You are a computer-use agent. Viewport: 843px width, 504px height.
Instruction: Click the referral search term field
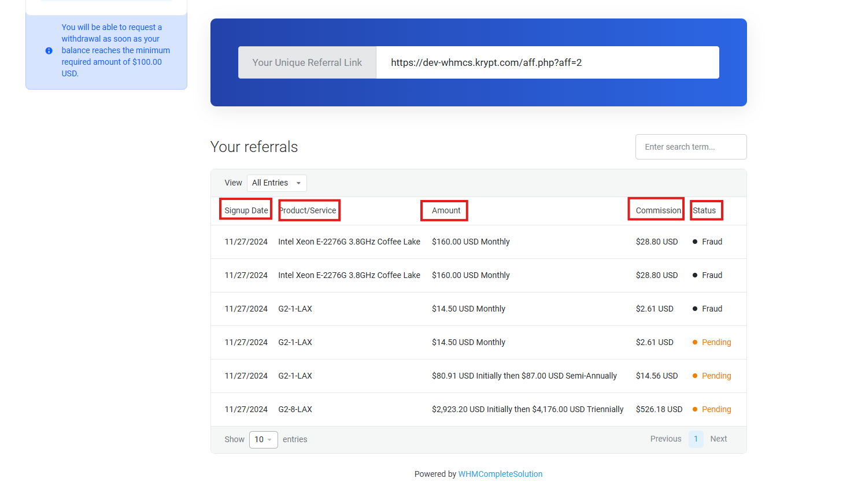click(691, 147)
